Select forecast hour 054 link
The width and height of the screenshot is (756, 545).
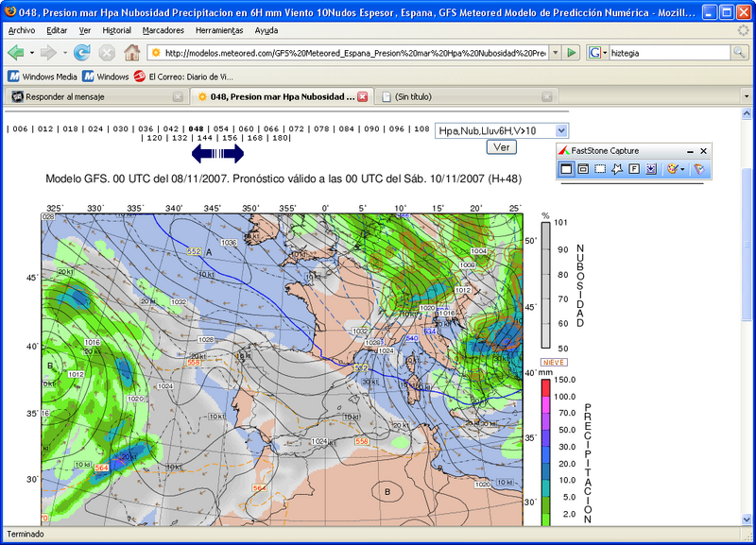tap(220, 128)
